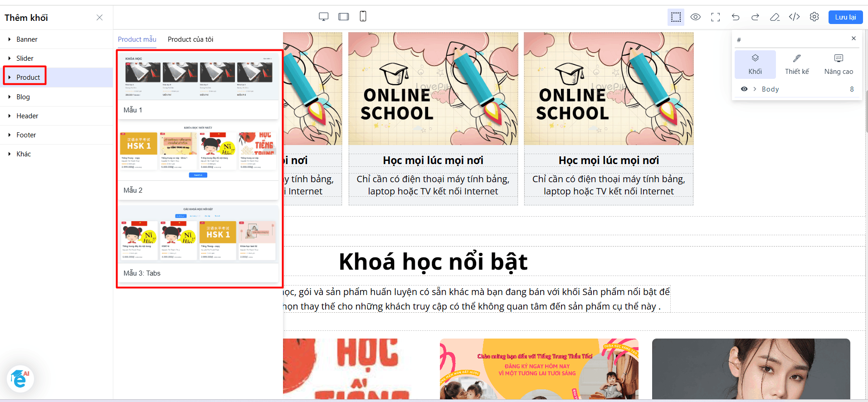Choose the Mẫu 2 product template thumbnail
Screen dimensions: 868x402
199,152
